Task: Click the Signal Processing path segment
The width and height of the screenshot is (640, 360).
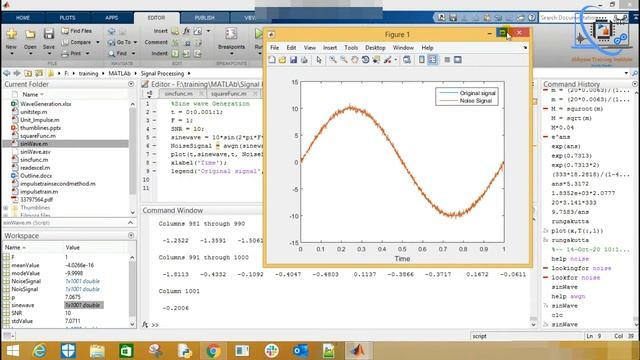Action: (162, 73)
